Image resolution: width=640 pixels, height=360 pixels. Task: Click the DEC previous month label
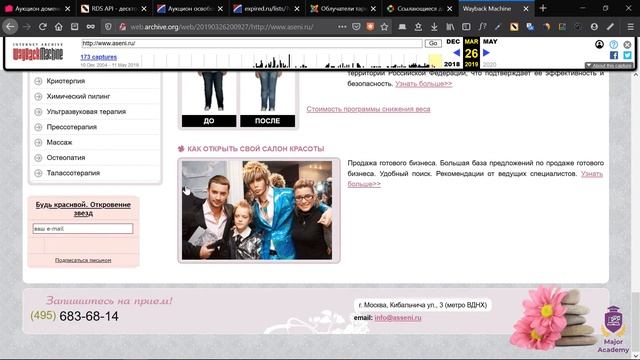click(x=453, y=42)
